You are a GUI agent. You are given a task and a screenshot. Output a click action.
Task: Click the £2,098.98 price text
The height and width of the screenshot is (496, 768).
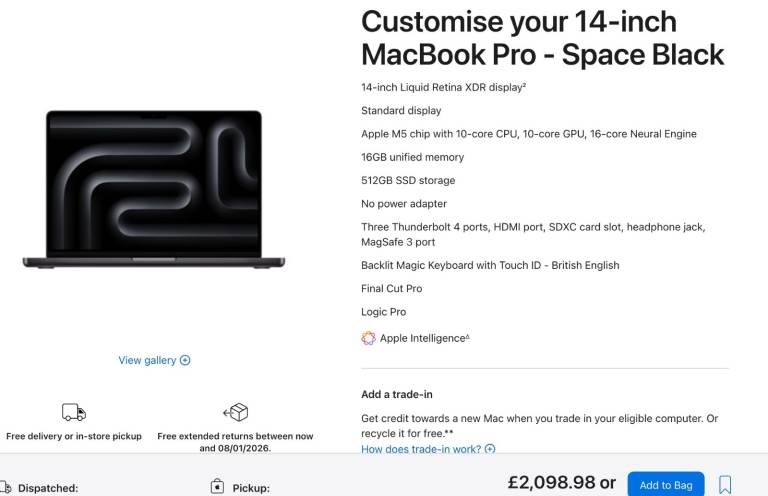[x=551, y=483]
